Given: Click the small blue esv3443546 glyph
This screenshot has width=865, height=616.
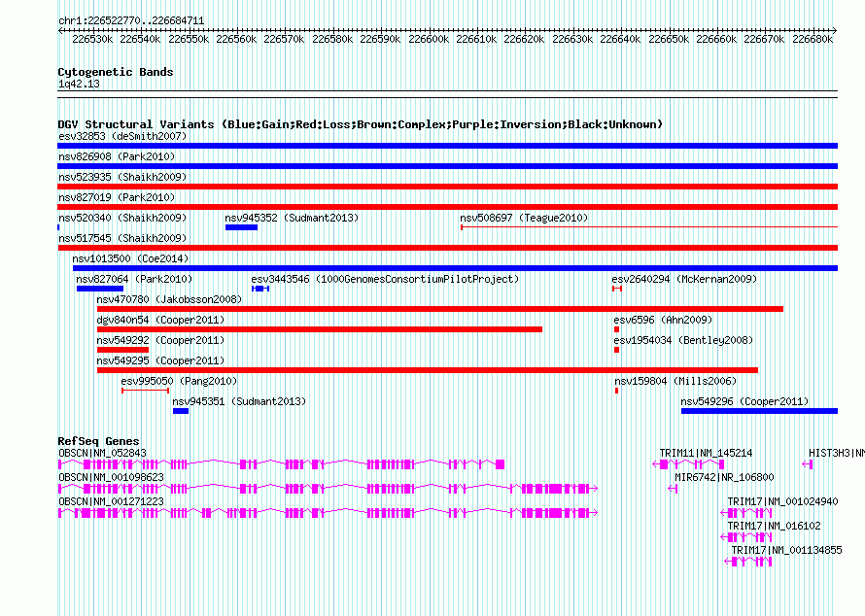Looking at the screenshot, I should [x=260, y=289].
